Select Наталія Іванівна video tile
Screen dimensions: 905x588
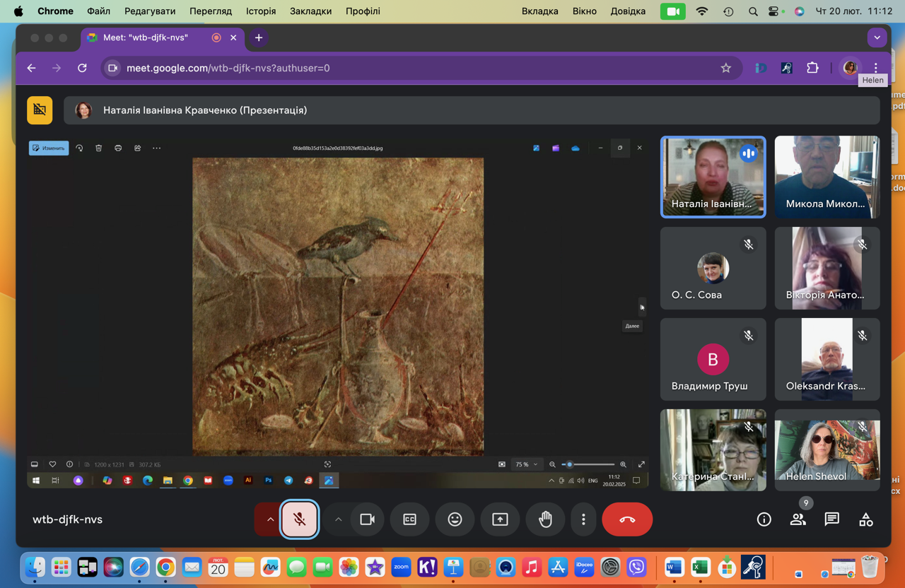pos(713,177)
